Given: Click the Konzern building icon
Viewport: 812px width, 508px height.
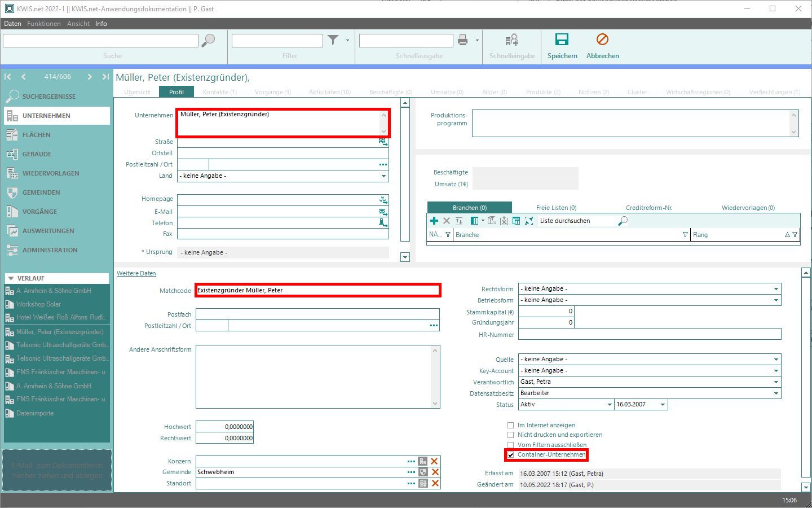Looking at the screenshot, I should point(423,461).
